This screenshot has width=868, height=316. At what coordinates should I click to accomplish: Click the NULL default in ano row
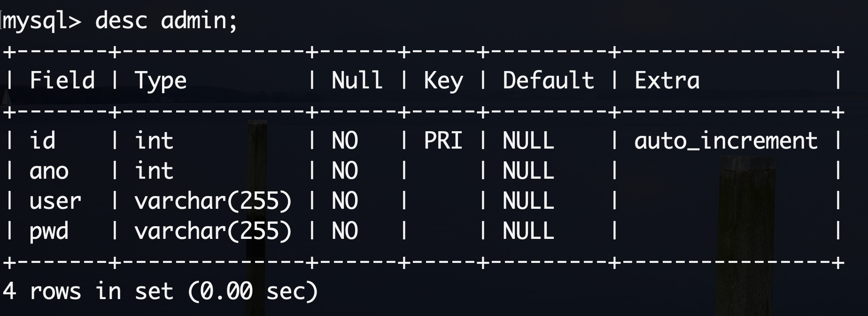(528, 171)
